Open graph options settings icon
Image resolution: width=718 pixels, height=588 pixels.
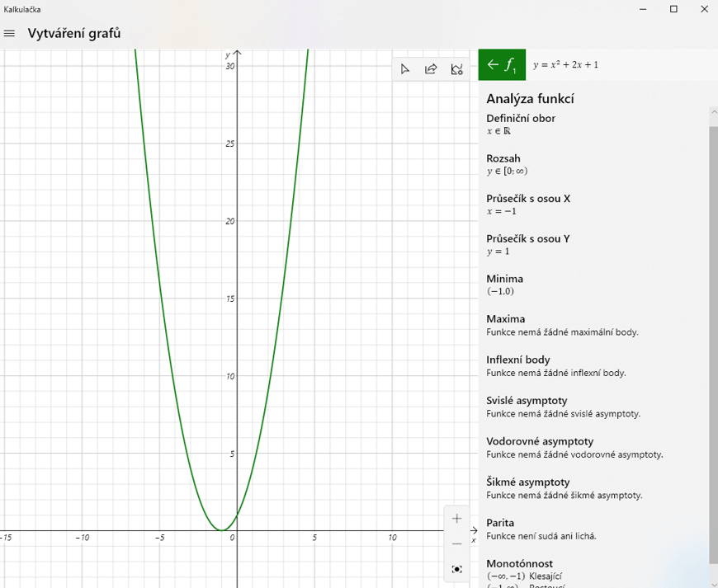tap(456, 69)
